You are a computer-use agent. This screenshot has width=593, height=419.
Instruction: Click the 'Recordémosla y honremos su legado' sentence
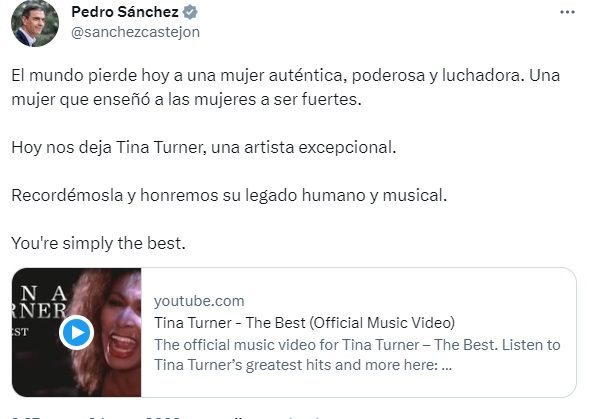(x=229, y=196)
